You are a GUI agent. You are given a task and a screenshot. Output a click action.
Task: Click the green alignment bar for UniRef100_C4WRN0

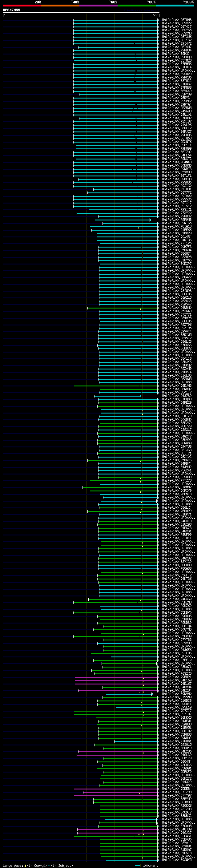click(123, 308)
